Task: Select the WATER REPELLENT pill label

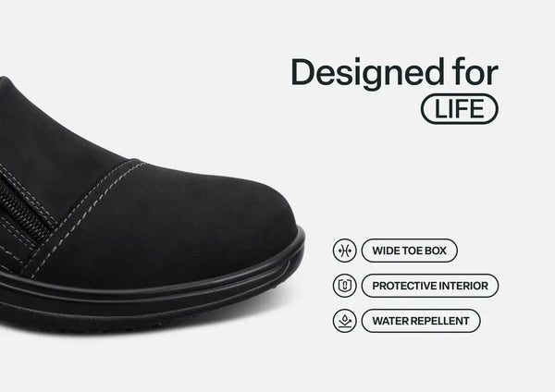Action: [421, 321]
